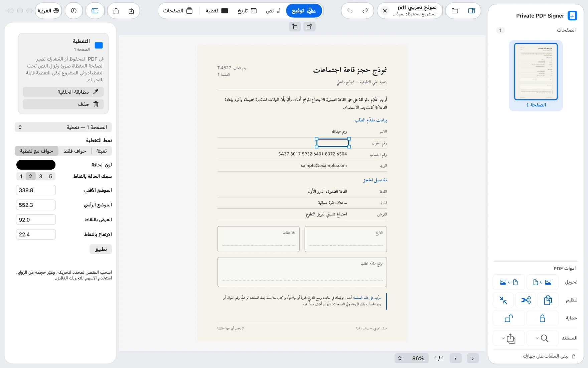Image resolution: width=588 pixels, height=368 pixels.
Task: Click the closed lock protect icon
Action: tap(543, 318)
